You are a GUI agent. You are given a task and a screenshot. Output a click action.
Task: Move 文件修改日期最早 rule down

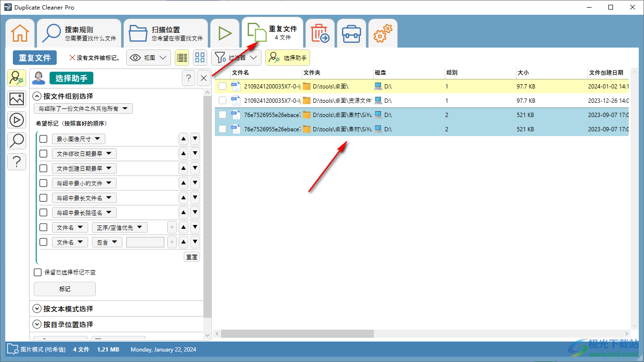point(195,154)
